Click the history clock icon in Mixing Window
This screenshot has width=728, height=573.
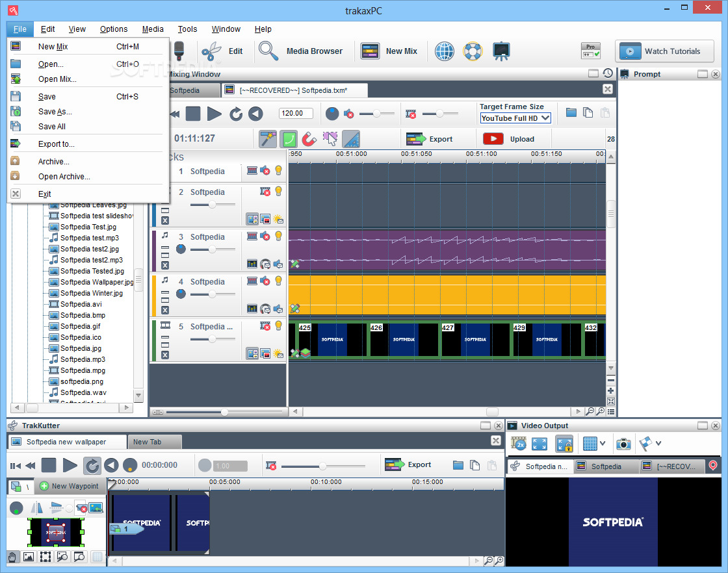click(608, 73)
